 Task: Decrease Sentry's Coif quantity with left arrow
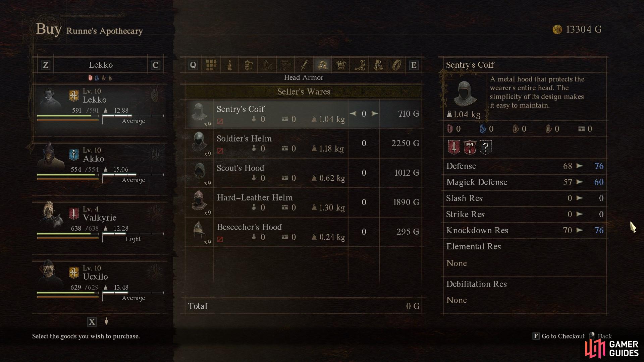pos(353,114)
